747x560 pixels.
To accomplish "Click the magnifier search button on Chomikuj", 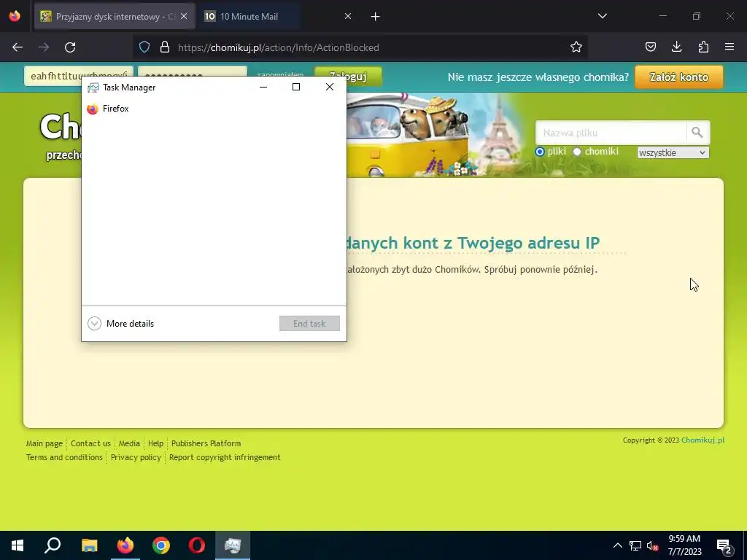I will click(698, 133).
